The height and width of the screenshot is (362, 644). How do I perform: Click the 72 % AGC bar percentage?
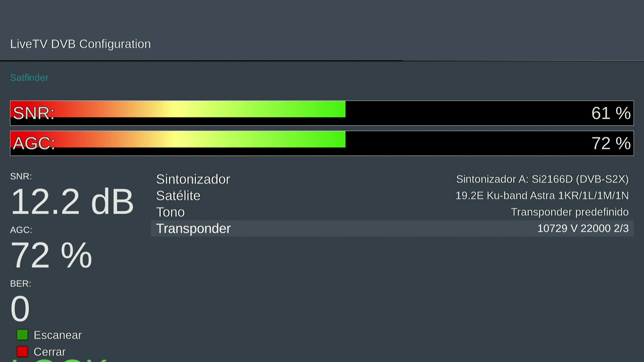(611, 143)
